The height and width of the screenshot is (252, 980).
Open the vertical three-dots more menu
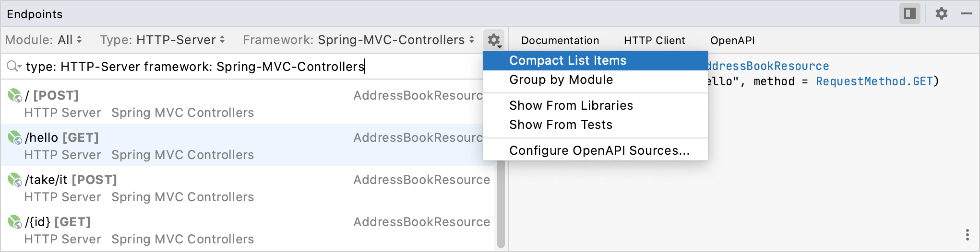(967, 235)
